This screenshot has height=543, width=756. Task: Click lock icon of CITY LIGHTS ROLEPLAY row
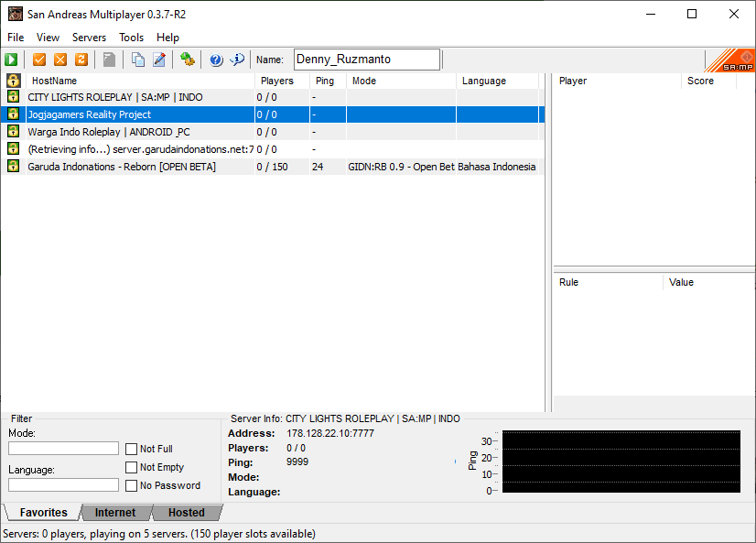click(13, 97)
